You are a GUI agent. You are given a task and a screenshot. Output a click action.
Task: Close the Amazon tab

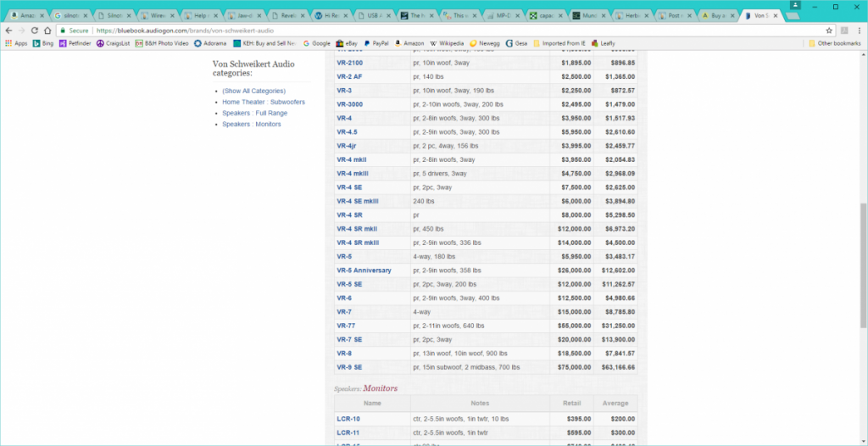[42, 16]
